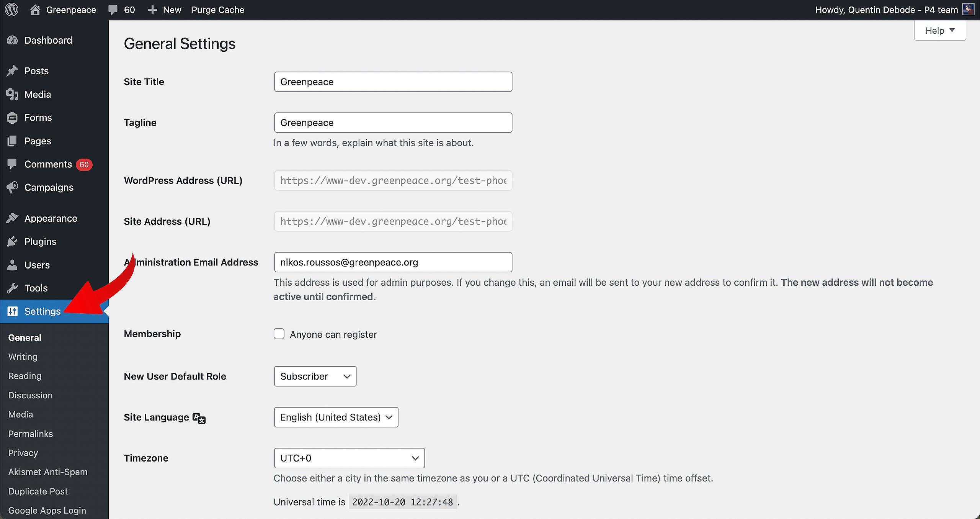Screen dimensions: 980x519
Task: Click the Forms icon in sidebar
Action: coord(12,118)
